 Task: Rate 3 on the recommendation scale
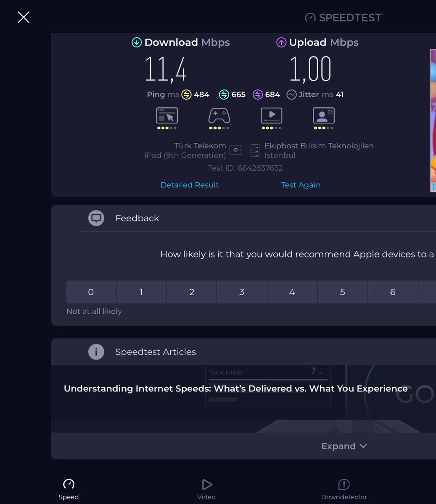[x=242, y=292]
